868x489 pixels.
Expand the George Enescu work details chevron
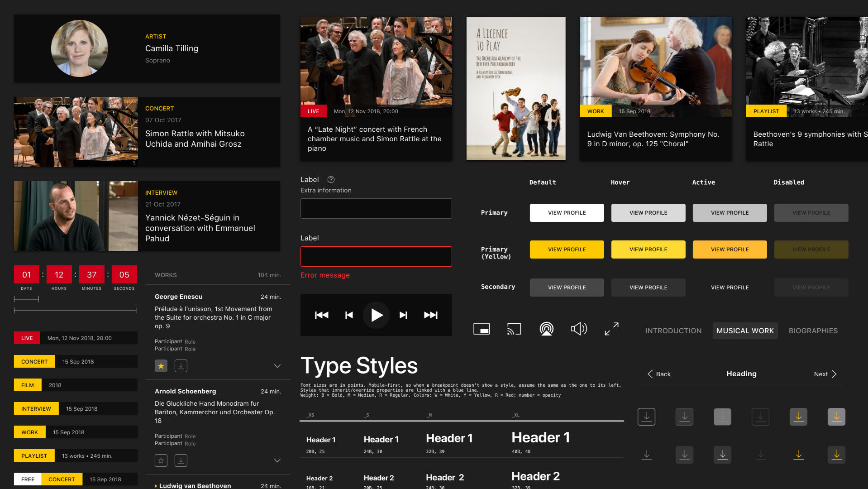277,366
